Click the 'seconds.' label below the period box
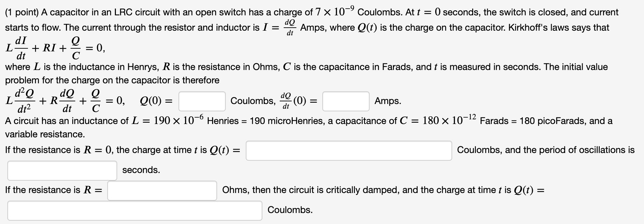644x224 pixels. pos(141,170)
